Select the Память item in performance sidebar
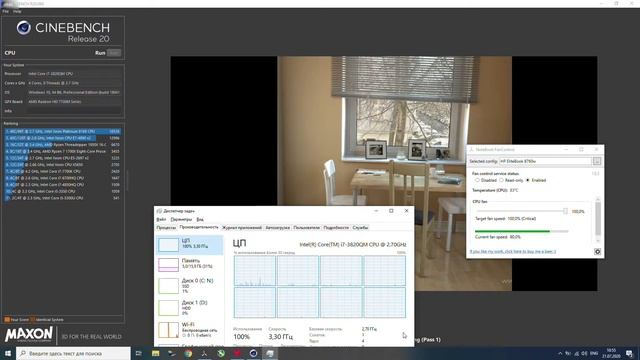The height and width of the screenshot is (360, 640). pyautogui.click(x=190, y=264)
